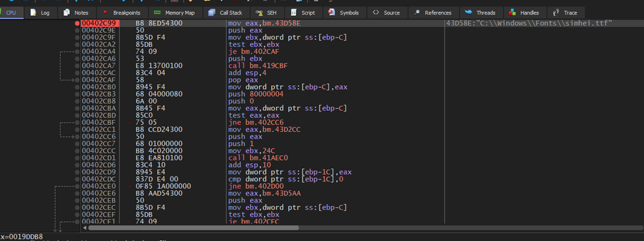Click the scrollbar left arrow
The image size is (644, 241).
85,227
